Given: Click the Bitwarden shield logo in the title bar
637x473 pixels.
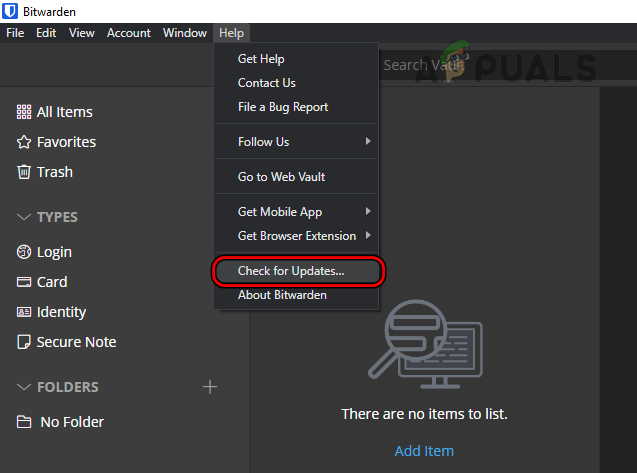Looking at the screenshot, I should (10, 11).
